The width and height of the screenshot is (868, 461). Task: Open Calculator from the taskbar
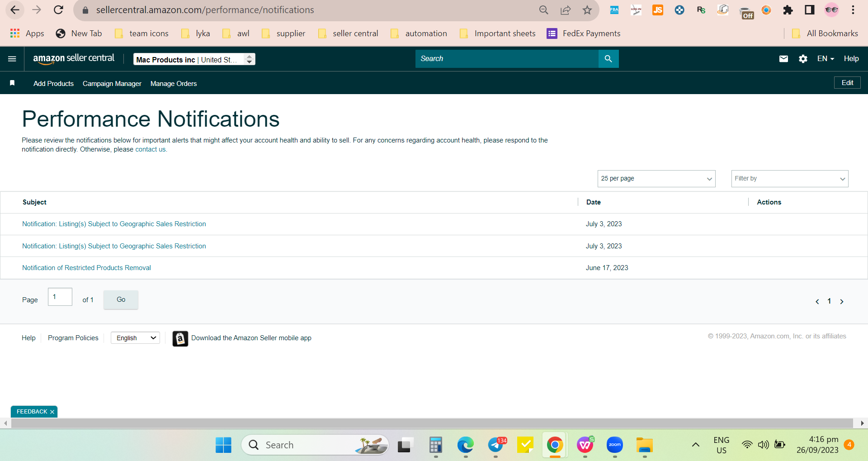(435, 445)
